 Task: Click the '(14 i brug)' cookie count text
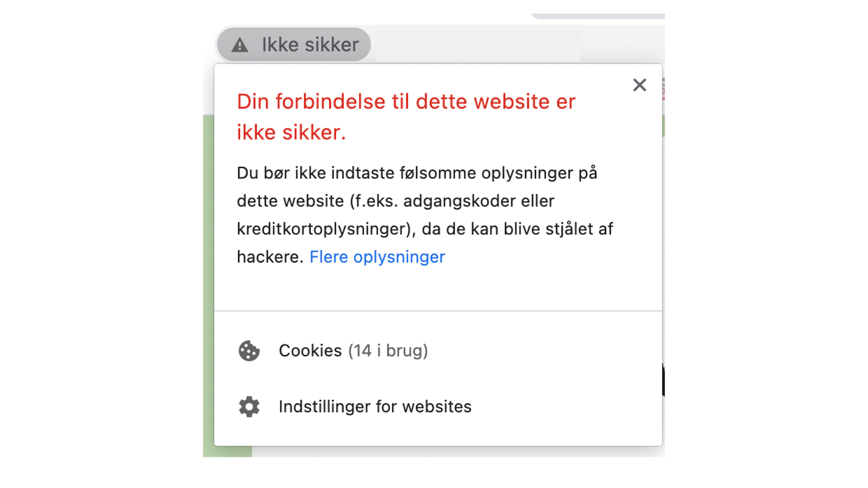pos(388,351)
